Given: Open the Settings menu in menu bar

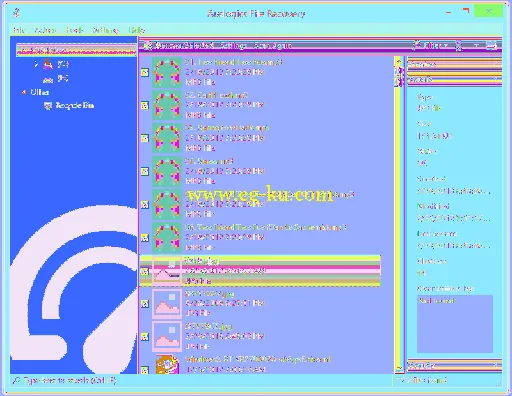Looking at the screenshot, I should click(106, 30).
